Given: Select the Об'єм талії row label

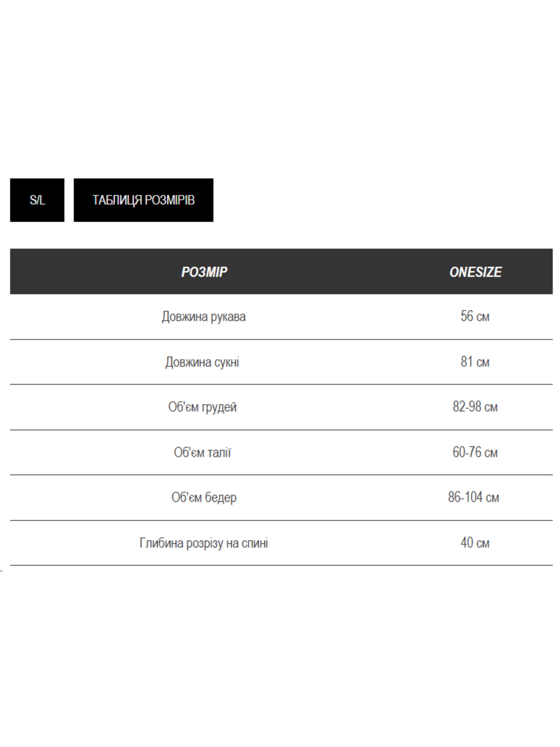Looking at the screenshot, I should [x=202, y=453].
